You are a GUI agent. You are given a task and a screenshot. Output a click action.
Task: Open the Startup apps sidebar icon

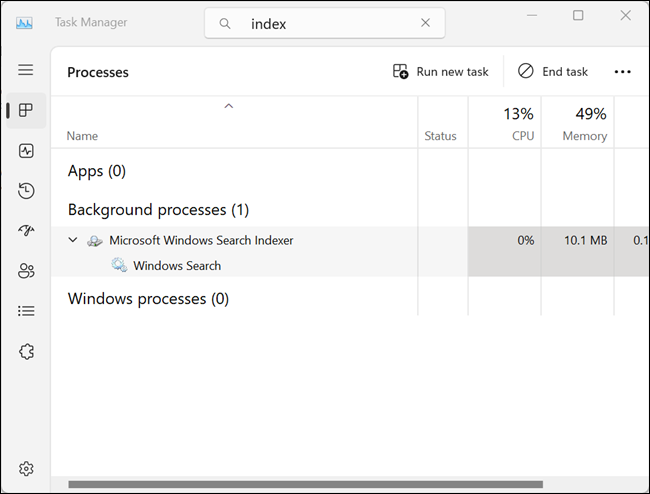pyautogui.click(x=26, y=230)
